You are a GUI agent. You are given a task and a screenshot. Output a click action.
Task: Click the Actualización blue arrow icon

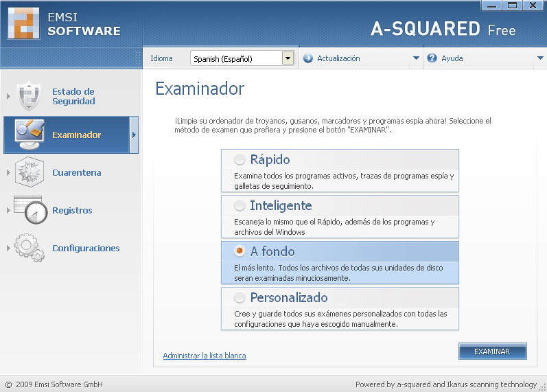pyautogui.click(x=307, y=58)
